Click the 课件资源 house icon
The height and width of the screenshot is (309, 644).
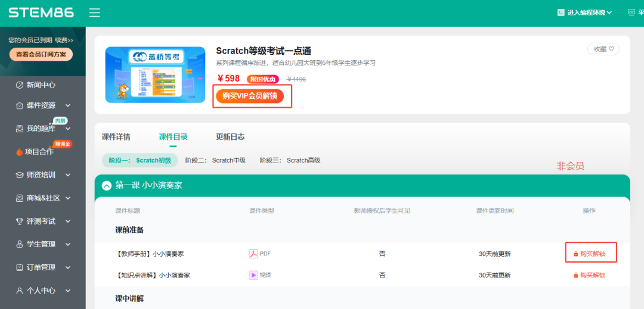pyautogui.click(x=19, y=106)
